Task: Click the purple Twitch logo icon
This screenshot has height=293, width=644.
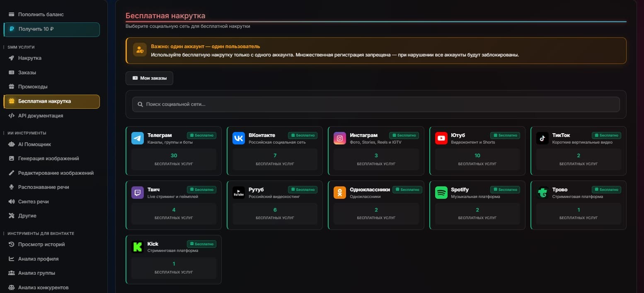Action: pos(138,193)
